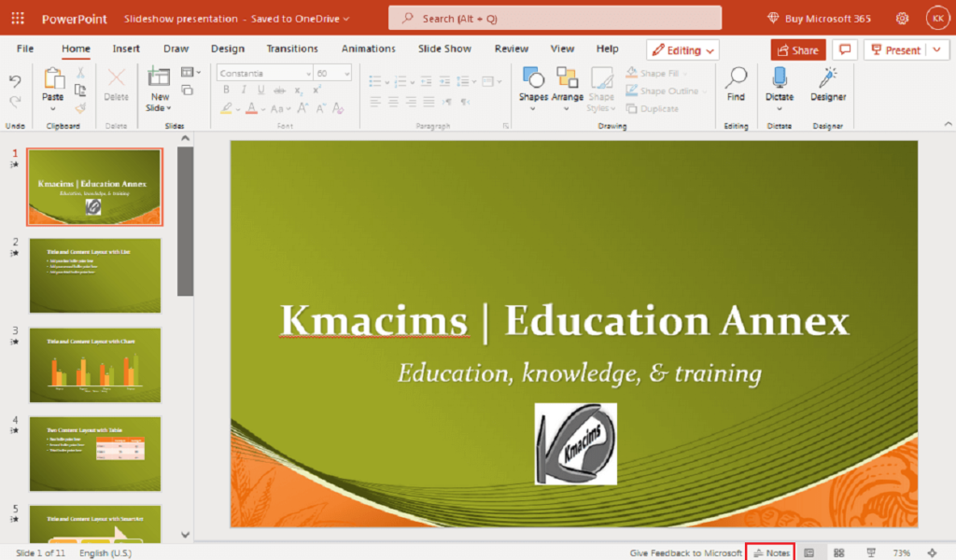Screen dimensions: 956x560
Task: Open the Bullets list dropdown arrow
Action: coord(387,81)
